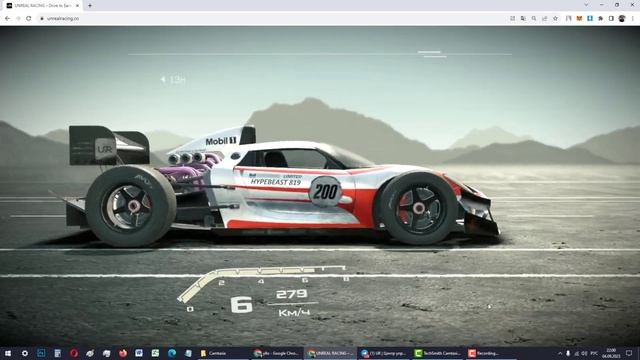Bookmark this page with star icon
640x360 pixels.
pos(555,18)
